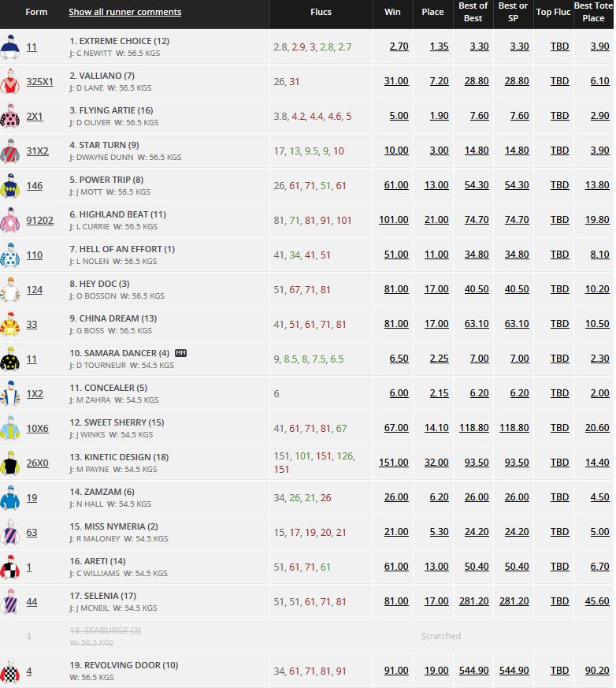The image size is (616, 688).
Task: Open form 325X1 for Valliano
Action: tap(39, 82)
